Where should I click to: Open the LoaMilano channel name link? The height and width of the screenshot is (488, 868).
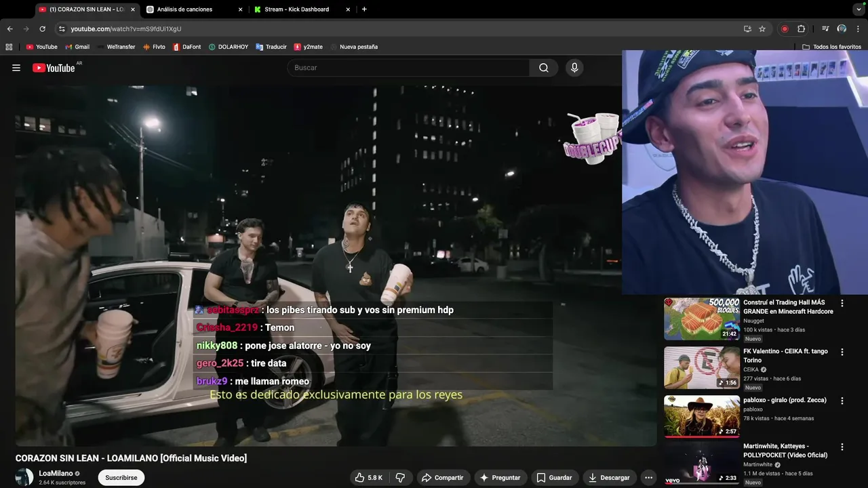point(56,473)
